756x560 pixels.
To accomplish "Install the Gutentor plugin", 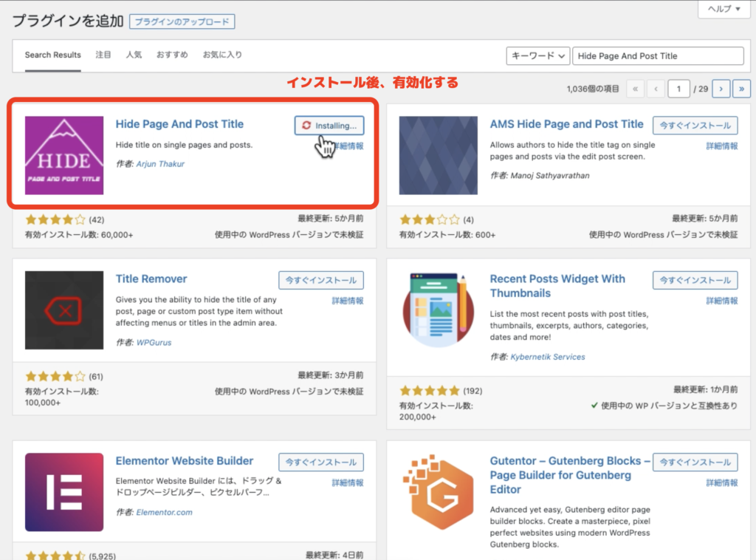I will pos(695,462).
